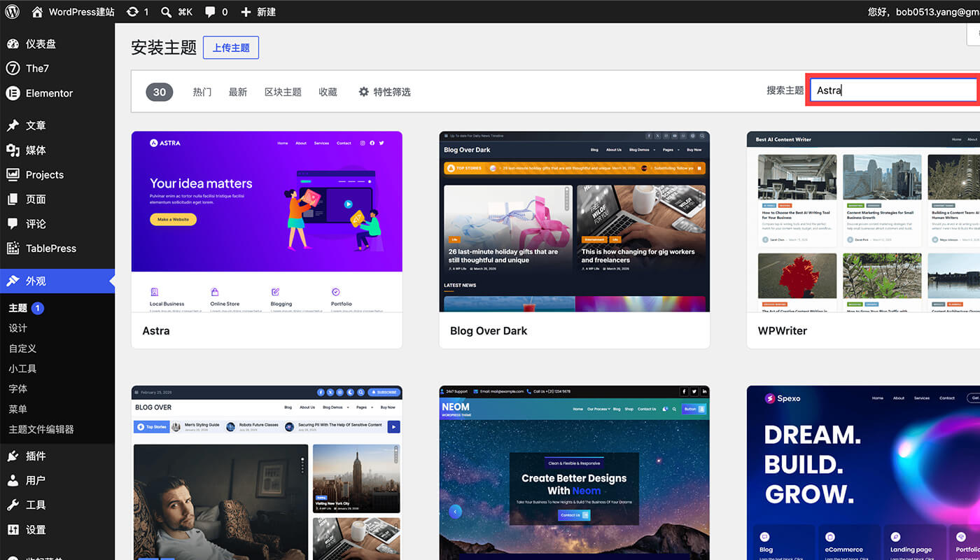Screen dimensions: 980x560
Task: Open the The7 menu item
Action: (57, 68)
